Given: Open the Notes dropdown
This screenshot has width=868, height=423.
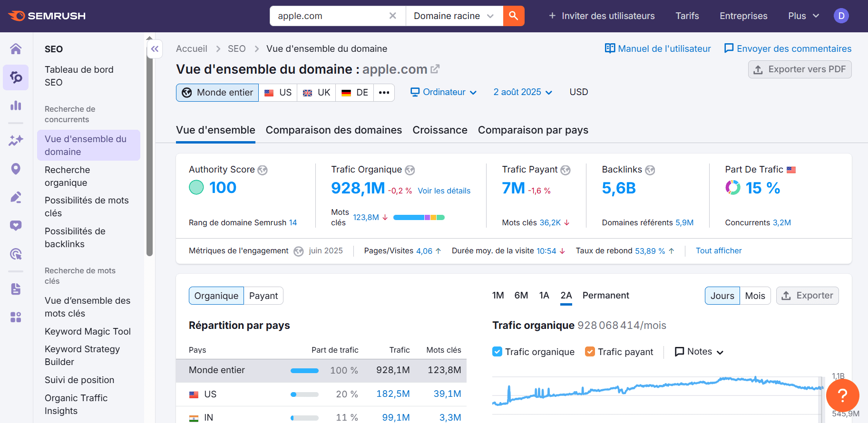Looking at the screenshot, I should pos(699,352).
